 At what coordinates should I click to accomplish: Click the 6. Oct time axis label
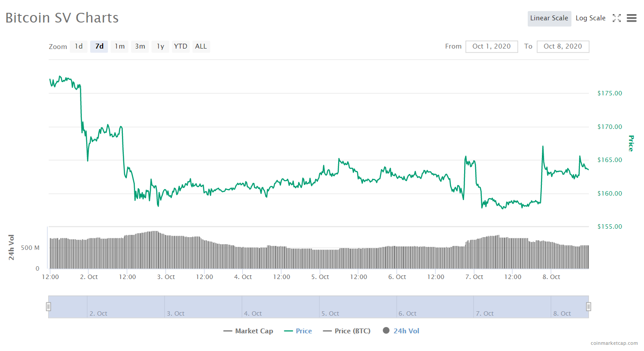click(397, 277)
